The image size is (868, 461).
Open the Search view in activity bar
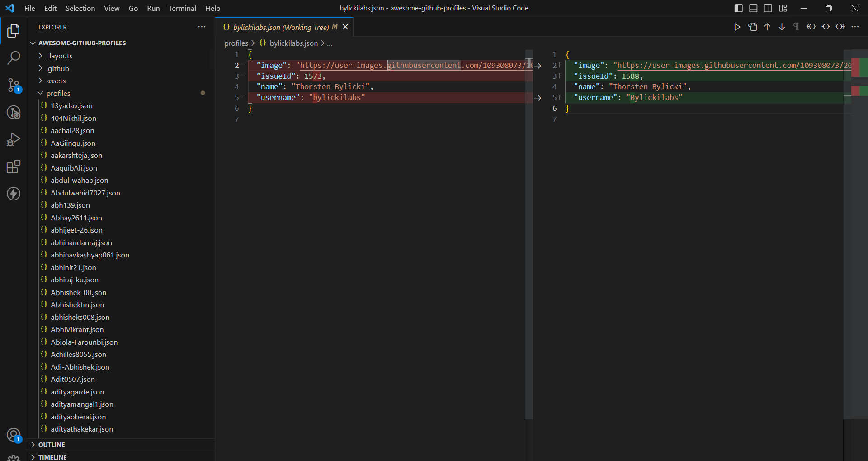(14, 58)
